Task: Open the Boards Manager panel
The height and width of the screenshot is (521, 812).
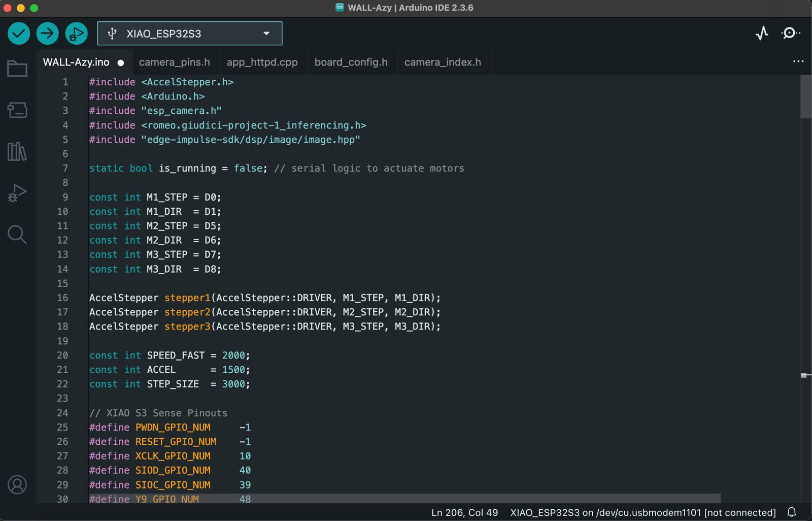Action: [x=17, y=110]
